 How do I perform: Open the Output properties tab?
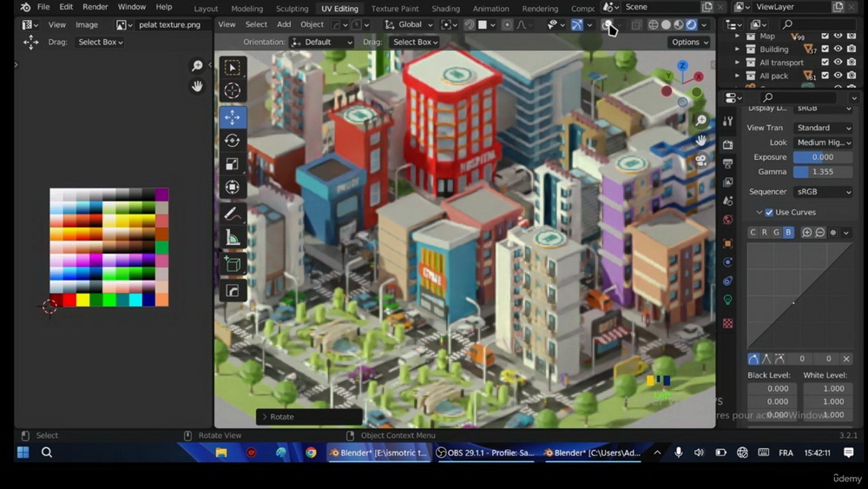point(728,164)
